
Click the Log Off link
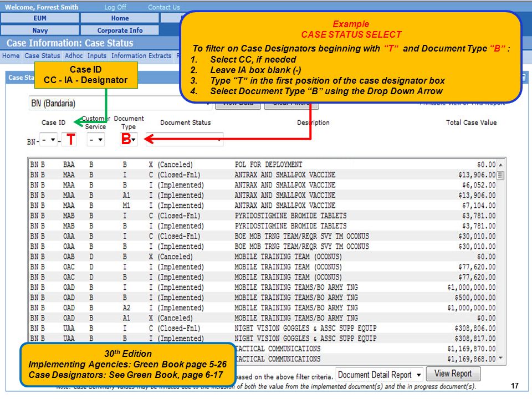[x=115, y=7]
